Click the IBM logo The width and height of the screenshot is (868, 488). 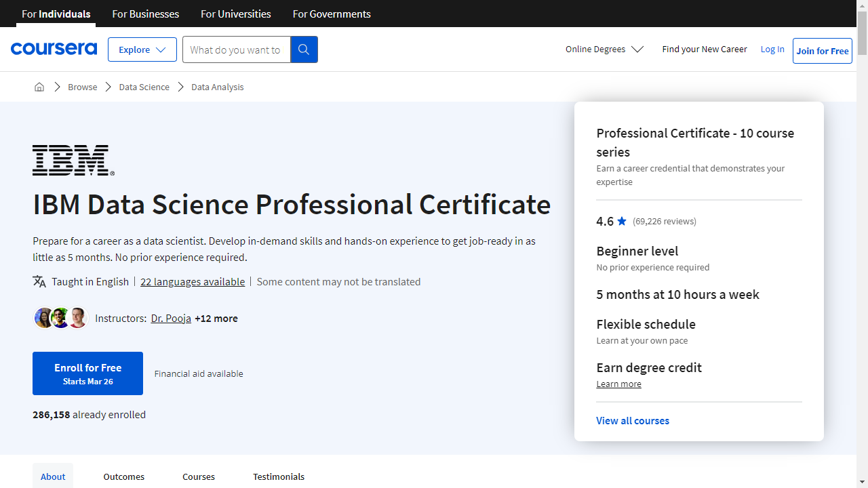click(x=73, y=160)
